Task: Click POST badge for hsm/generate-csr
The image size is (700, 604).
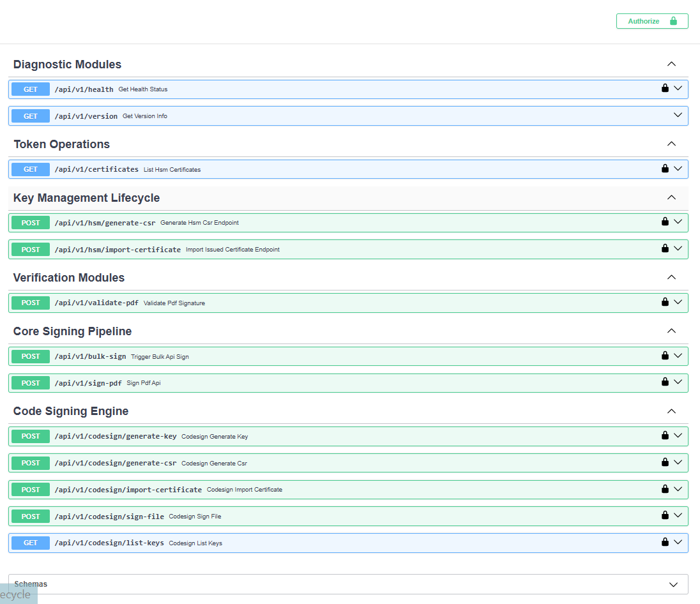Action: click(x=31, y=223)
